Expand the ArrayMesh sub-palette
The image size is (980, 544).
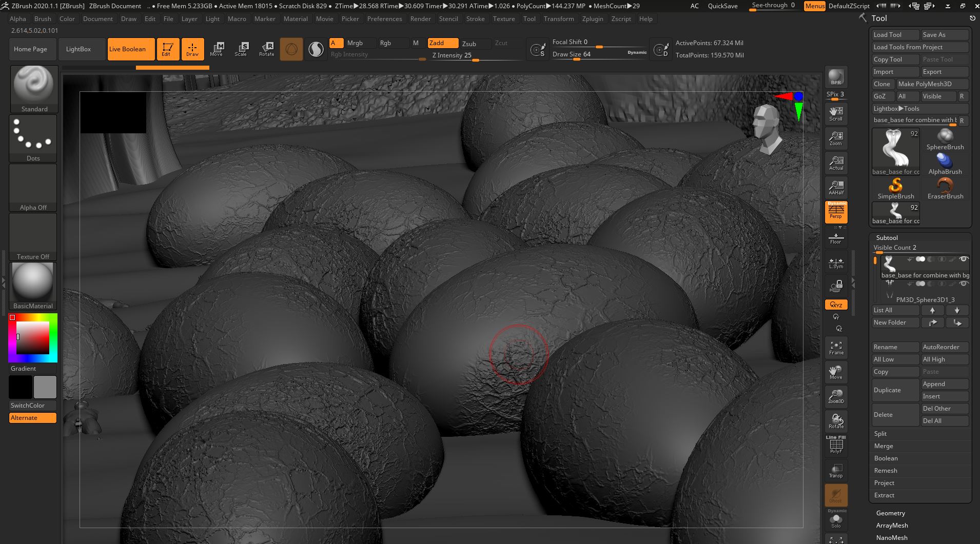(892, 526)
